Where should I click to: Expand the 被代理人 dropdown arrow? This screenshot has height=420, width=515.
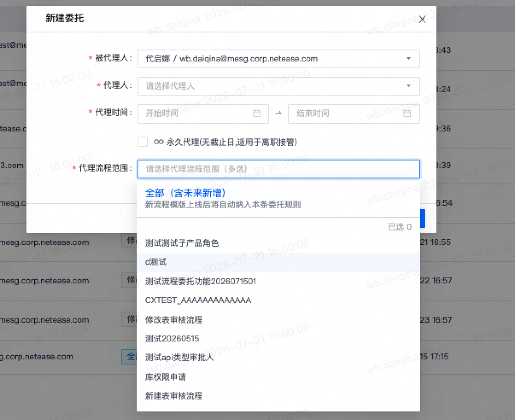[408, 59]
